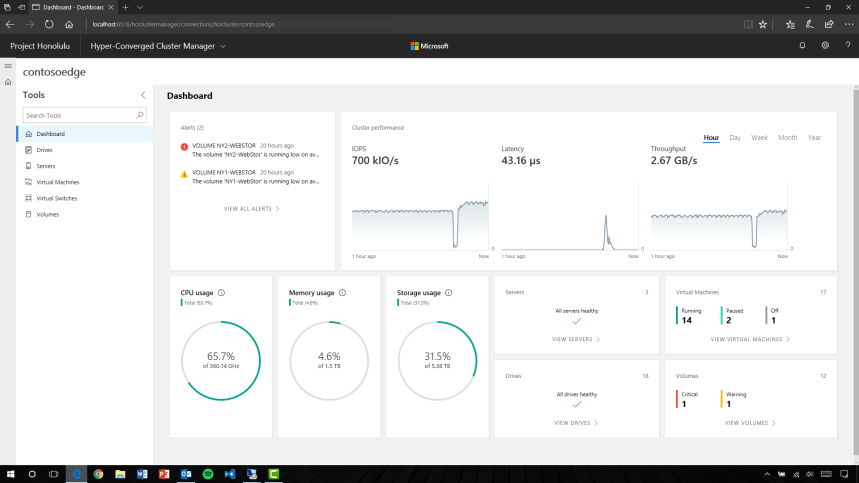
Task: Click the Storage usage 31.5% gauge
Action: pos(437,361)
